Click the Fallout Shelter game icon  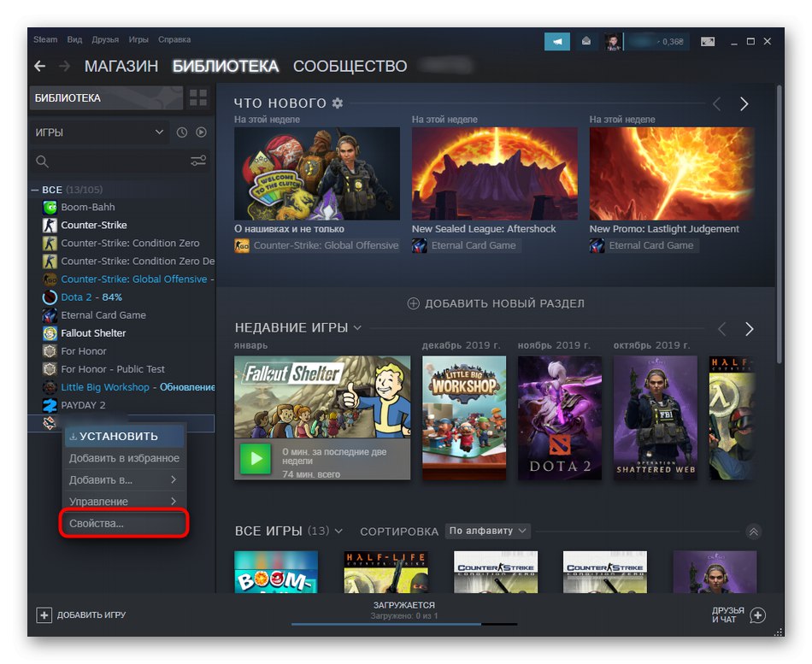[50, 333]
